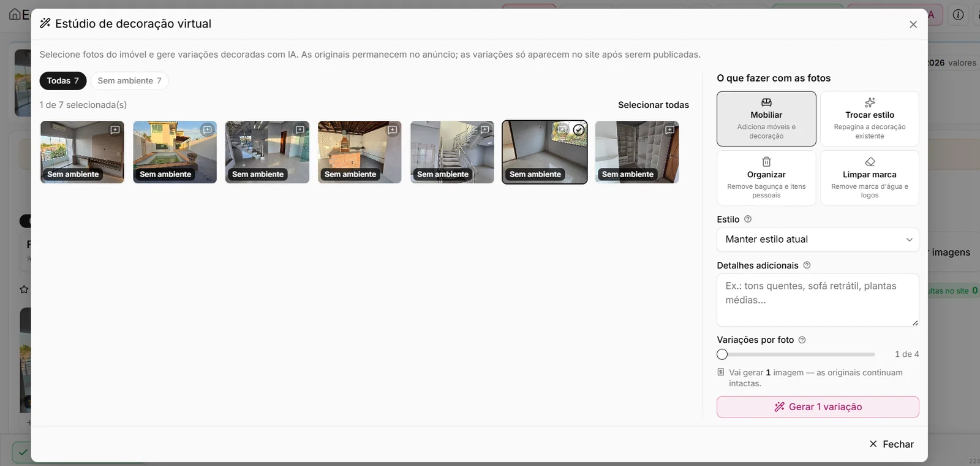The image size is (980, 466).
Task: Click the Fechar button
Action: pyautogui.click(x=891, y=444)
